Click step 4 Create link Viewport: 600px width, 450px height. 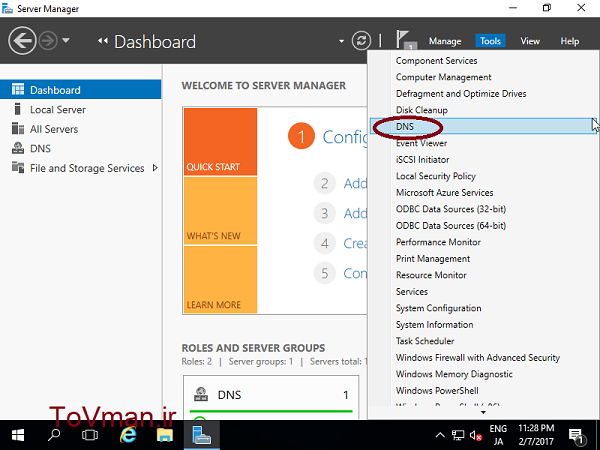(355, 243)
